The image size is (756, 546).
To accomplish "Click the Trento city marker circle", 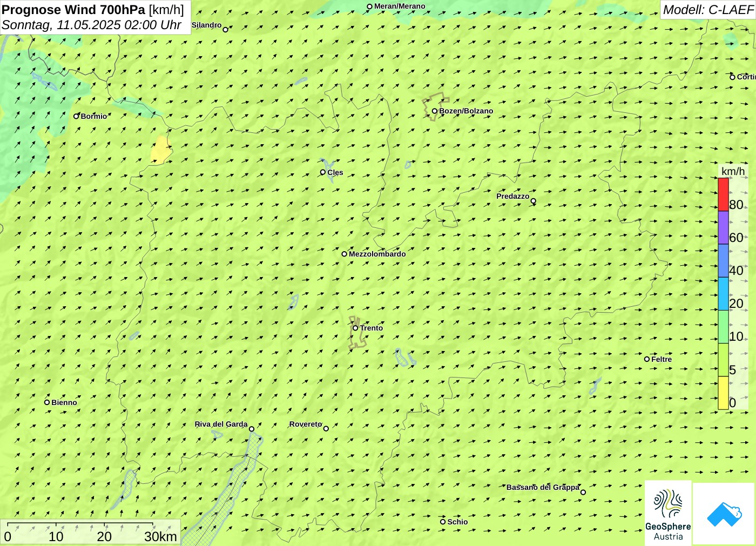I will (355, 328).
